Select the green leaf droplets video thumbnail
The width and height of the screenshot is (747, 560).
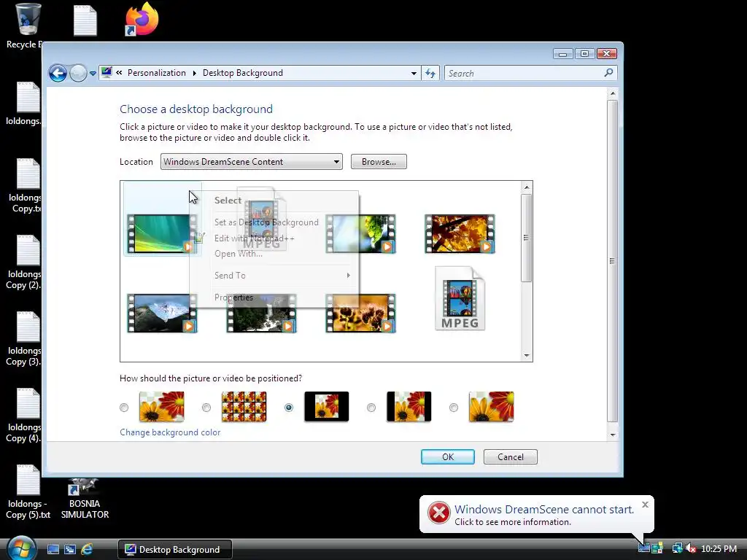point(360,233)
